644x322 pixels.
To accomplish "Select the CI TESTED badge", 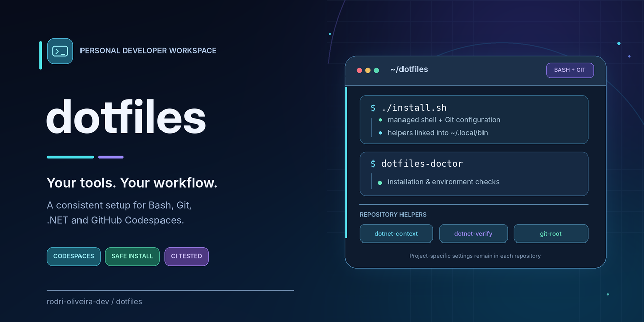I will tap(186, 256).
